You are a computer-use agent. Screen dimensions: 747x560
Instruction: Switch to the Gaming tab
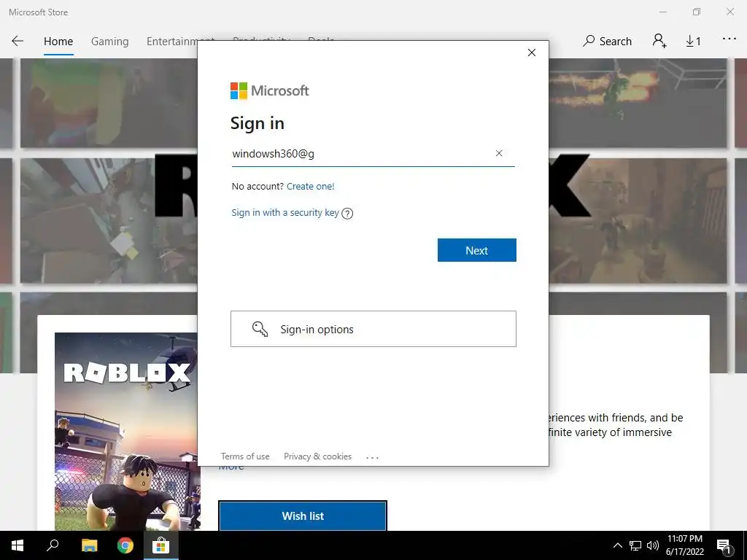[109, 42]
